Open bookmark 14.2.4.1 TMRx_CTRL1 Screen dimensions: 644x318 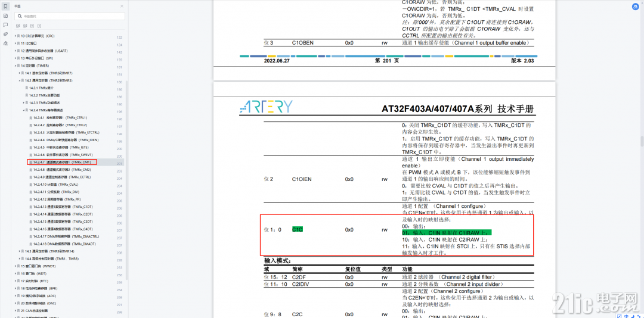(x=60, y=117)
